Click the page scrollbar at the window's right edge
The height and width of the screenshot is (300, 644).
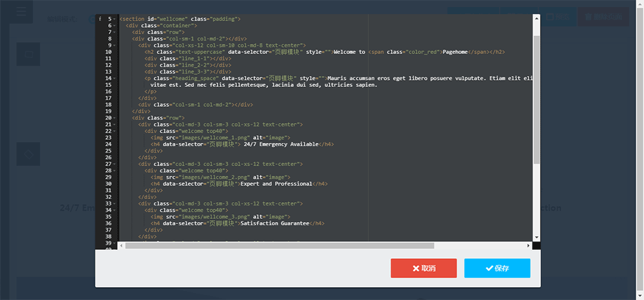click(639, 129)
